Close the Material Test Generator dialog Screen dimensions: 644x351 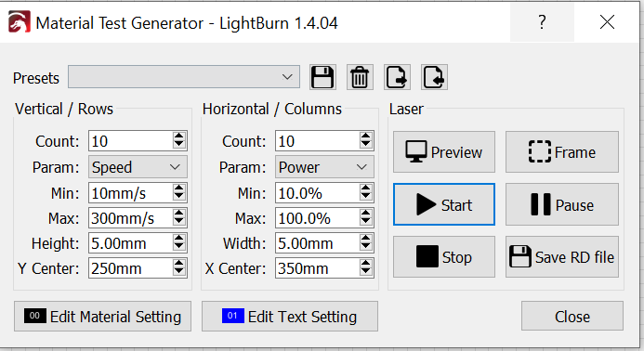tap(572, 316)
